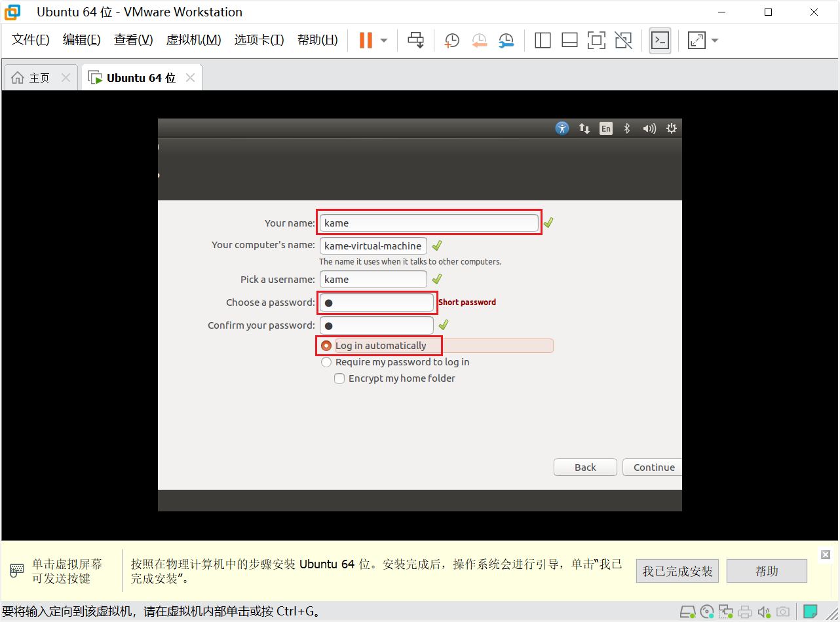The height and width of the screenshot is (622, 840).
Task: Open the 文件(F) menu
Action: tap(31, 40)
